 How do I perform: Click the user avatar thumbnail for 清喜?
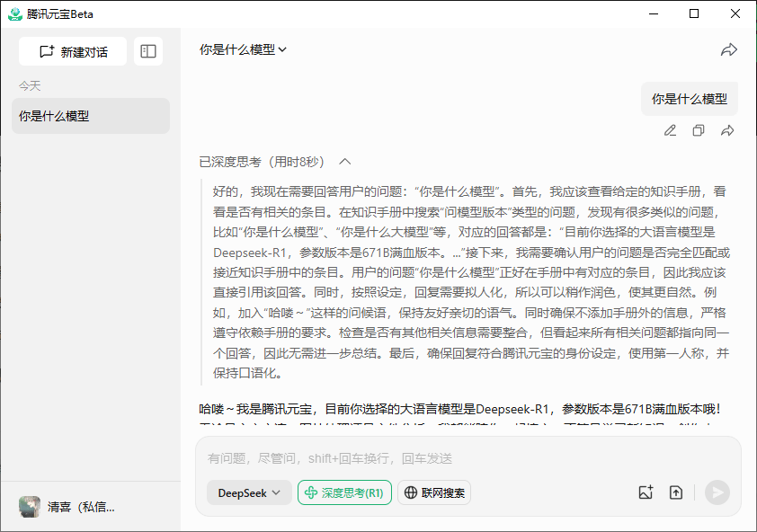[30, 507]
